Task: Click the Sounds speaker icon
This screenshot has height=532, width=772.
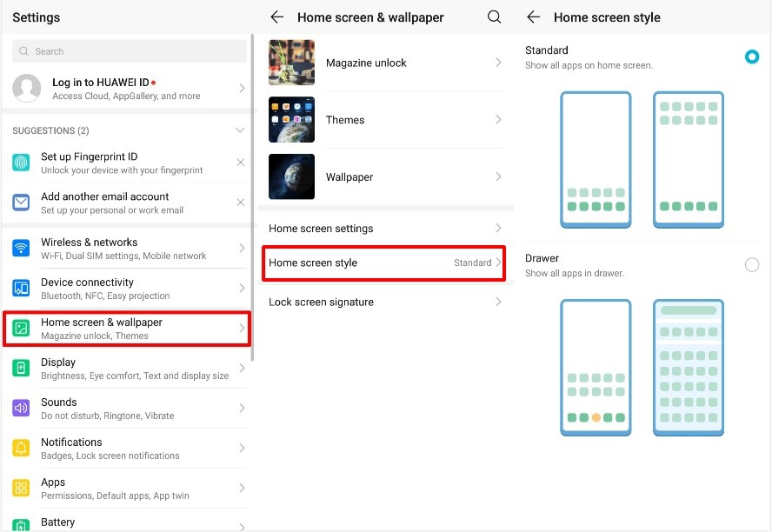Action: (x=21, y=408)
